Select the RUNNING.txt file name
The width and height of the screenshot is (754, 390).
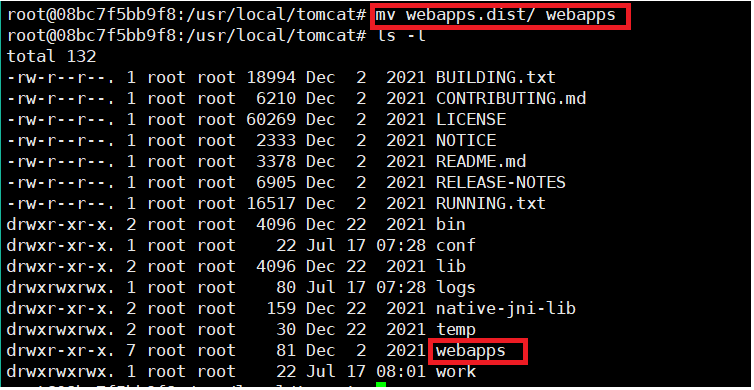(490, 203)
